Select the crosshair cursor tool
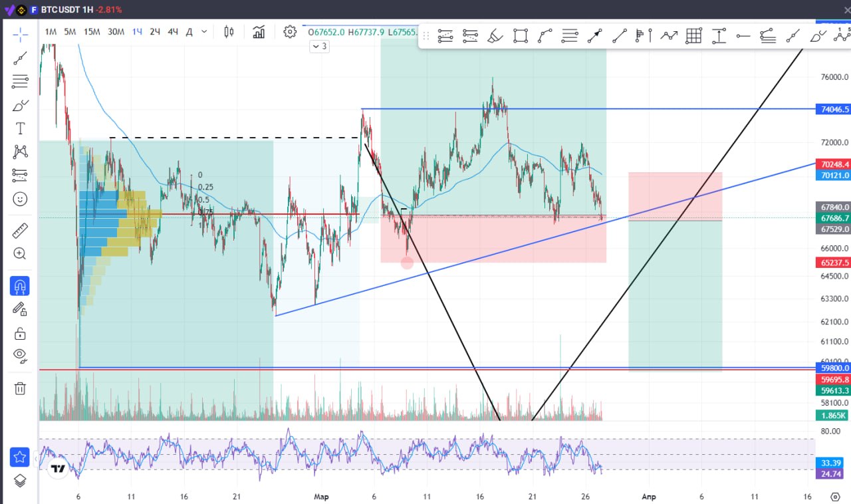The image size is (851, 504). [x=20, y=35]
